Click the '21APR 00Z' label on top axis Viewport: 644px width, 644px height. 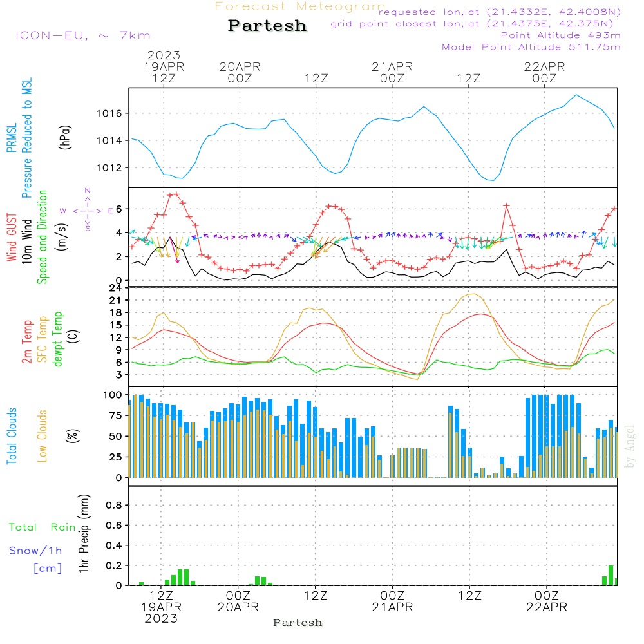point(392,72)
